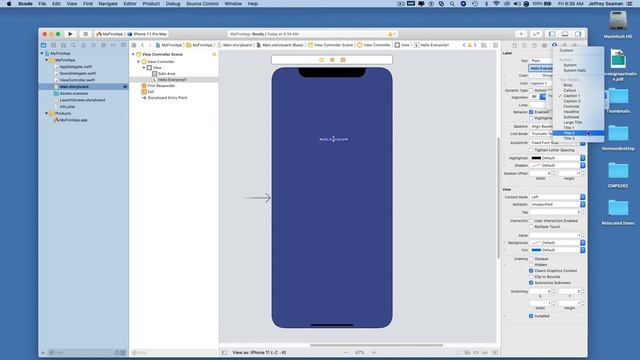Choose Title 2 from font style menu
Screen dimensions: 640x360
pyautogui.click(x=578, y=133)
